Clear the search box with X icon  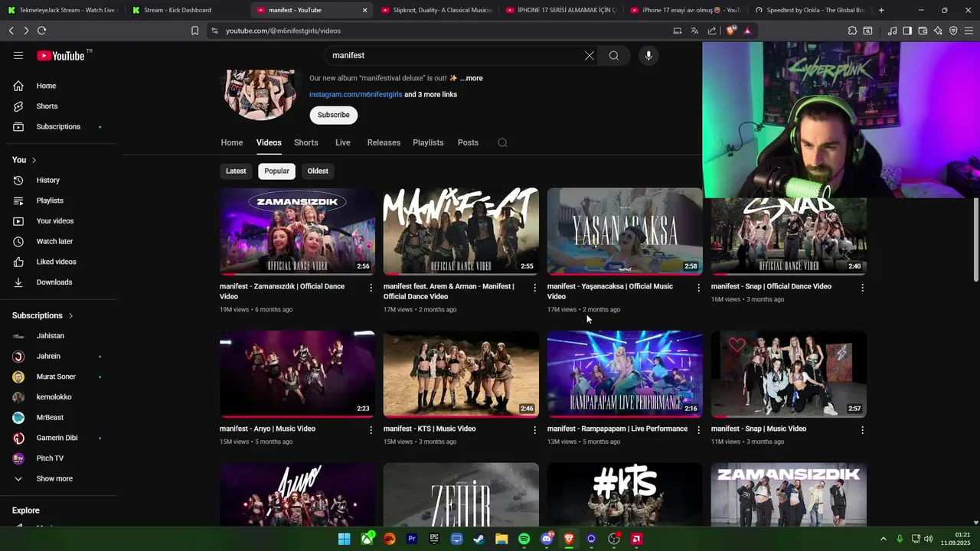pyautogui.click(x=590, y=55)
